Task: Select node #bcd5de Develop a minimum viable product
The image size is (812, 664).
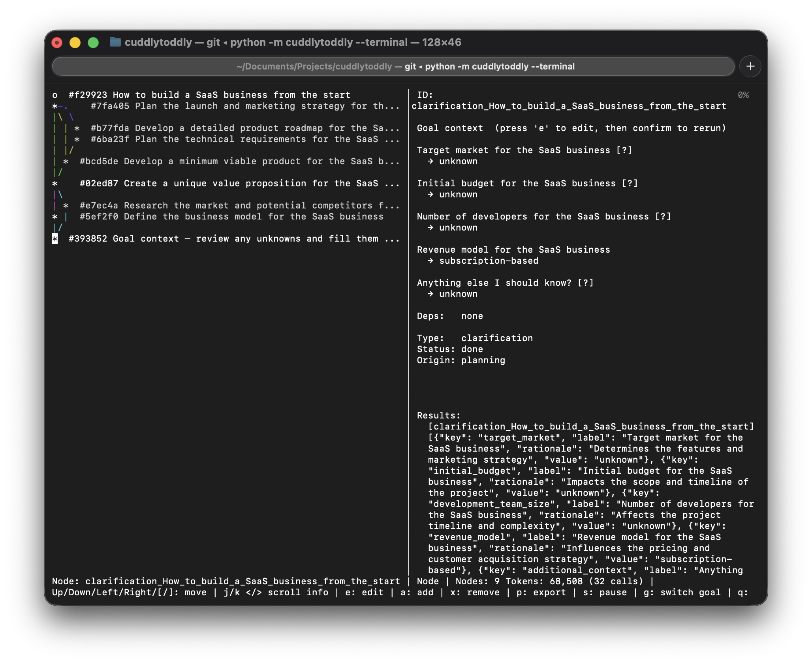Action: [239, 161]
